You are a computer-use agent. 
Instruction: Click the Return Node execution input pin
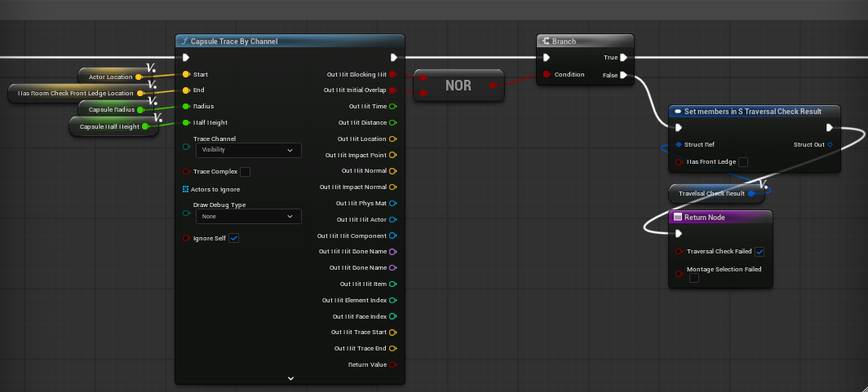[x=679, y=233]
